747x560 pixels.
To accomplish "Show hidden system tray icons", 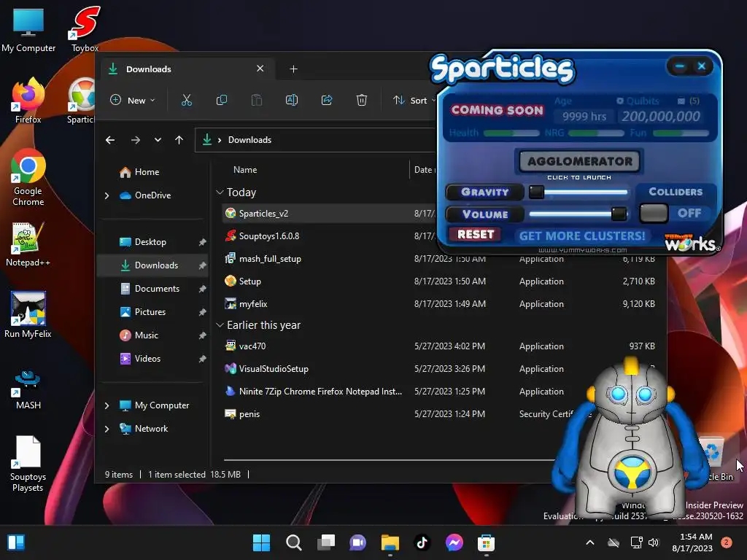I will point(589,542).
